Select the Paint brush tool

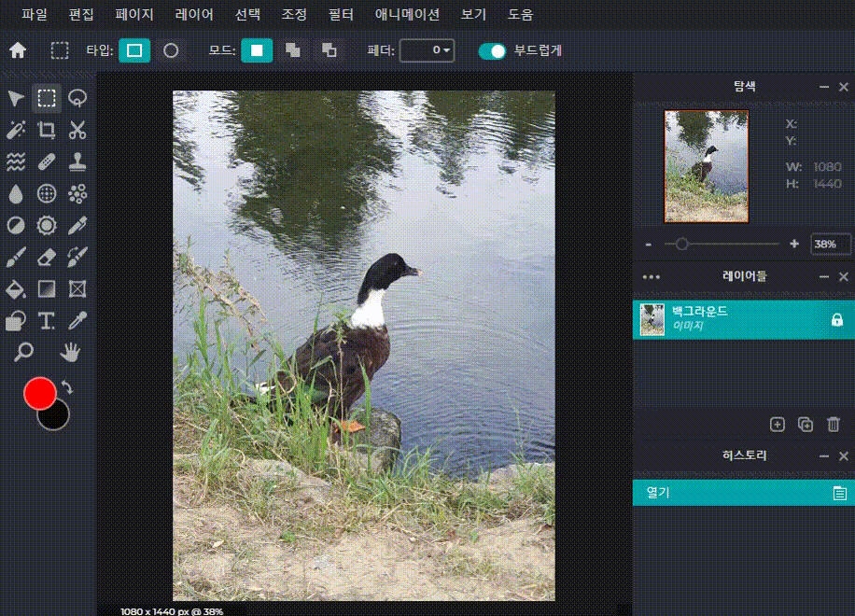16,258
